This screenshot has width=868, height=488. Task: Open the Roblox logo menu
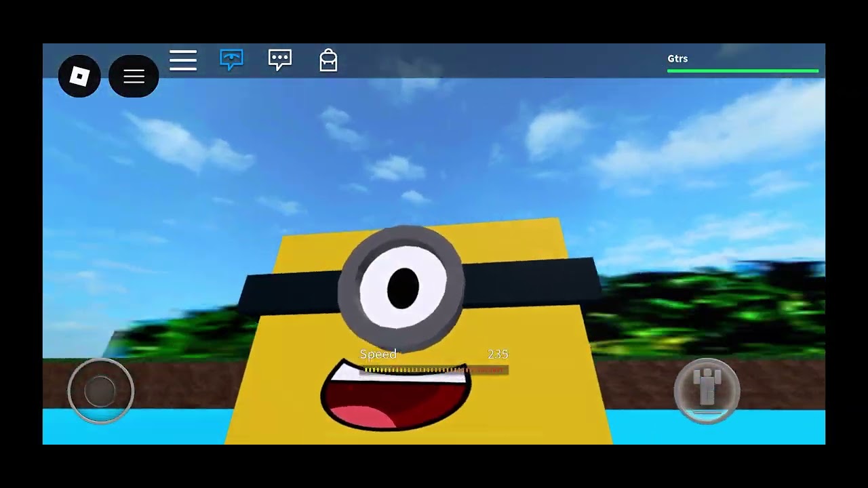[x=79, y=76]
